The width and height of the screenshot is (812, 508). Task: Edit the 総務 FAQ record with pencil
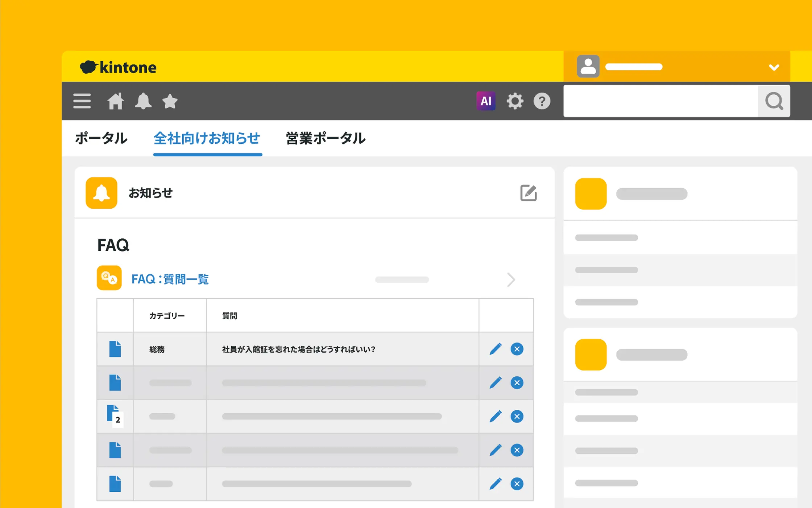click(496, 349)
